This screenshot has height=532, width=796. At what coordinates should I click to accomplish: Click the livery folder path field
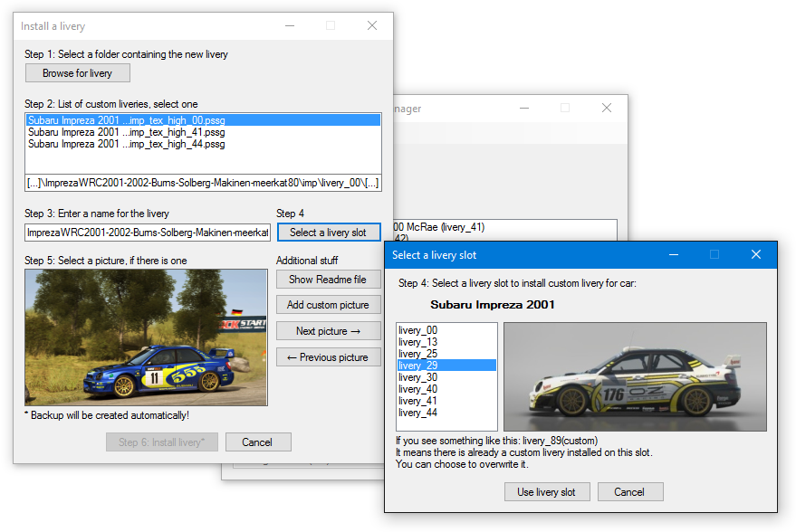click(x=203, y=183)
